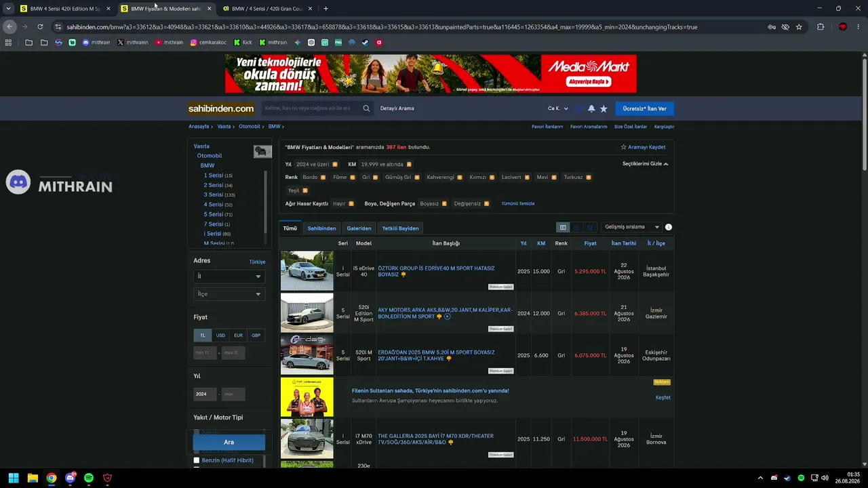Screen dimensions: 868x488
Task: Select the Sahibinden listings tab
Action: pyautogui.click(x=321, y=228)
